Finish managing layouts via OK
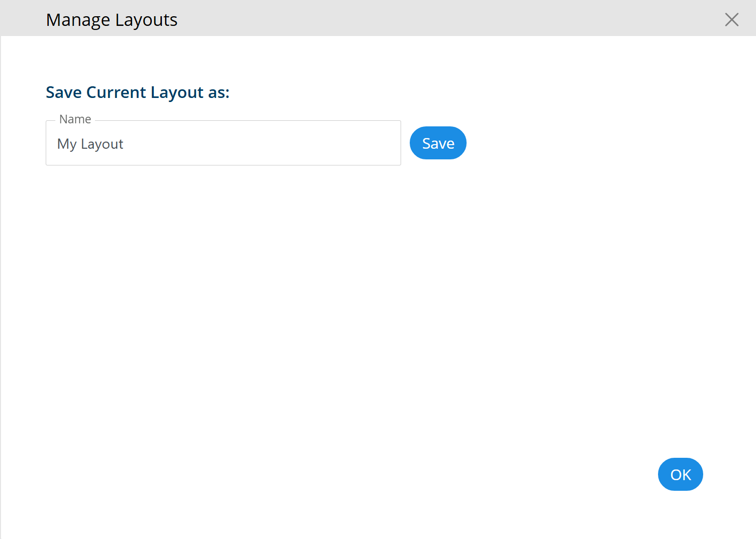 [680, 475]
